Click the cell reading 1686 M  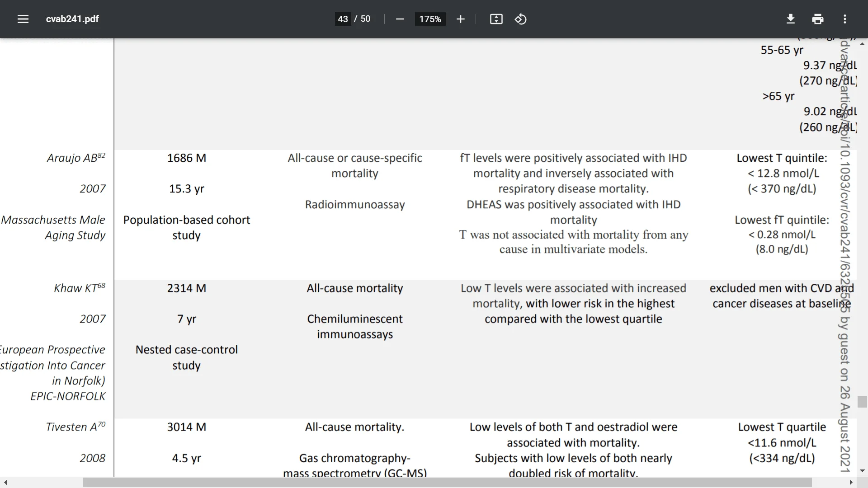(187, 158)
